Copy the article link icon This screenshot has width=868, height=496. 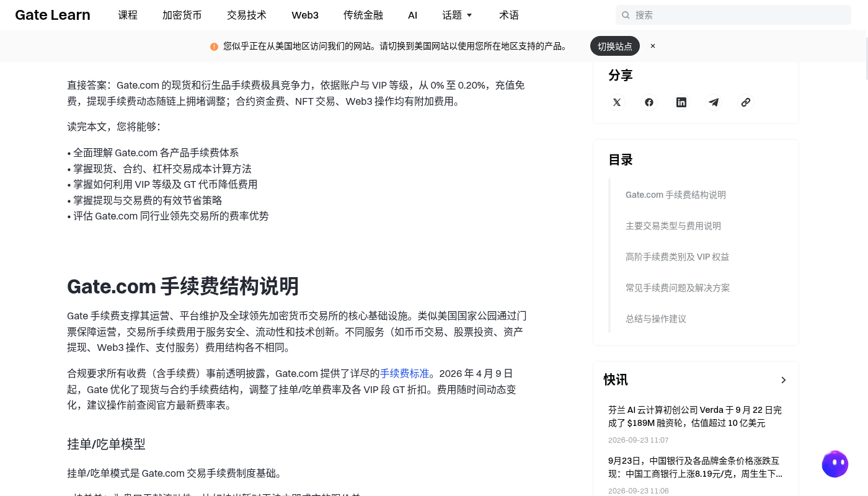[x=746, y=102]
